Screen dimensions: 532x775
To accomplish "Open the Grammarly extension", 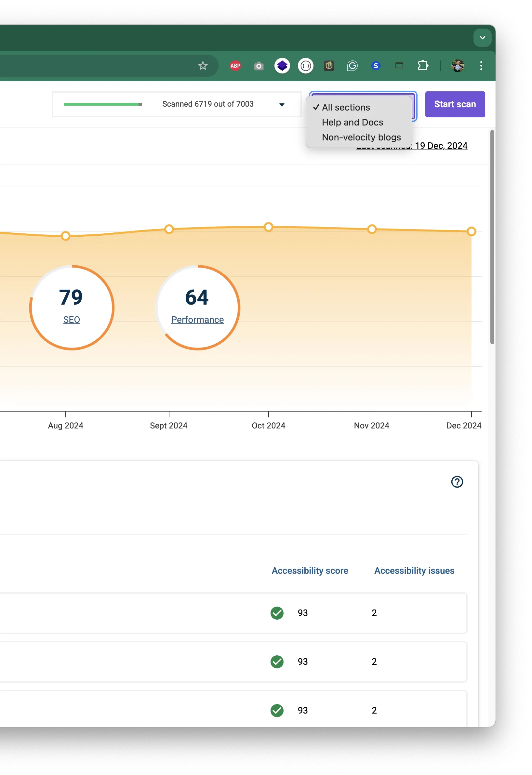I will 352,66.
